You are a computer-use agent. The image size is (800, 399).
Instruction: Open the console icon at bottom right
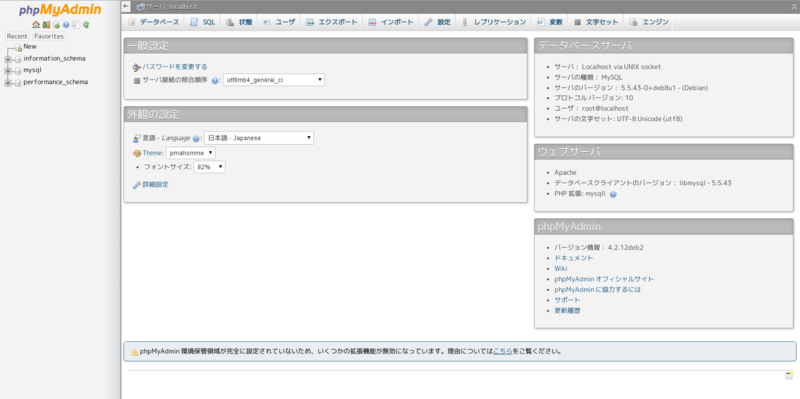click(x=789, y=376)
